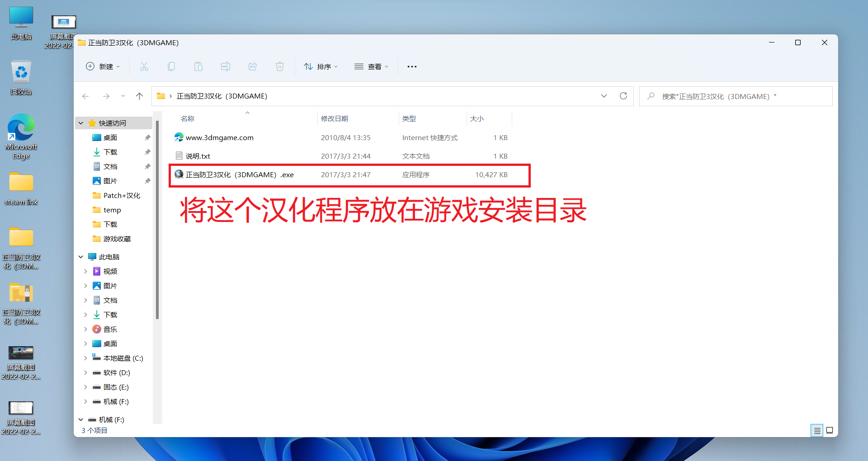Go up one folder level
The width and height of the screenshot is (868, 461).
coord(140,96)
